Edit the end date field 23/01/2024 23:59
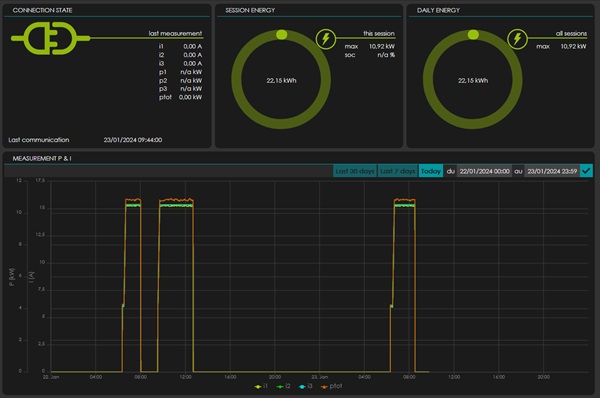Image resolution: width=600 pixels, height=398 pixels. coord(552,171)
